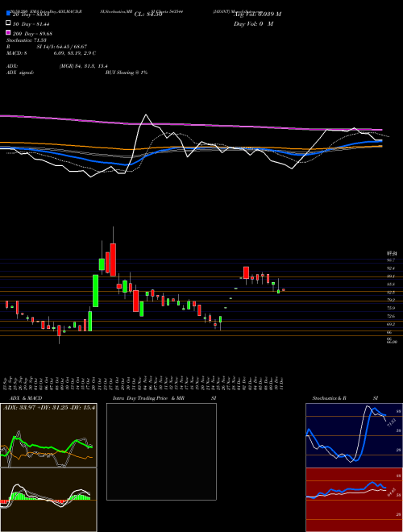
Task: Click the '(MGR) 34, 31.3, 15.4' ADX values
Action: point(84,66)
